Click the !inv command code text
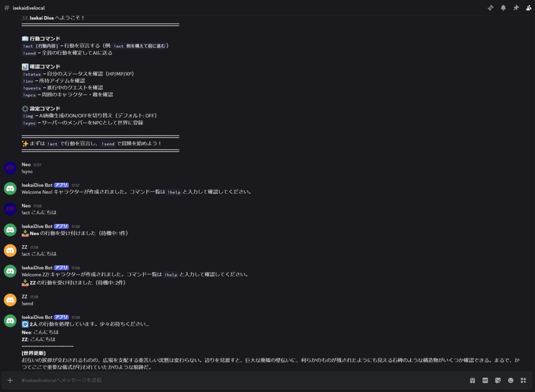Screen dimensions: 535x392 pyautogui.click(x=28, y=81)
